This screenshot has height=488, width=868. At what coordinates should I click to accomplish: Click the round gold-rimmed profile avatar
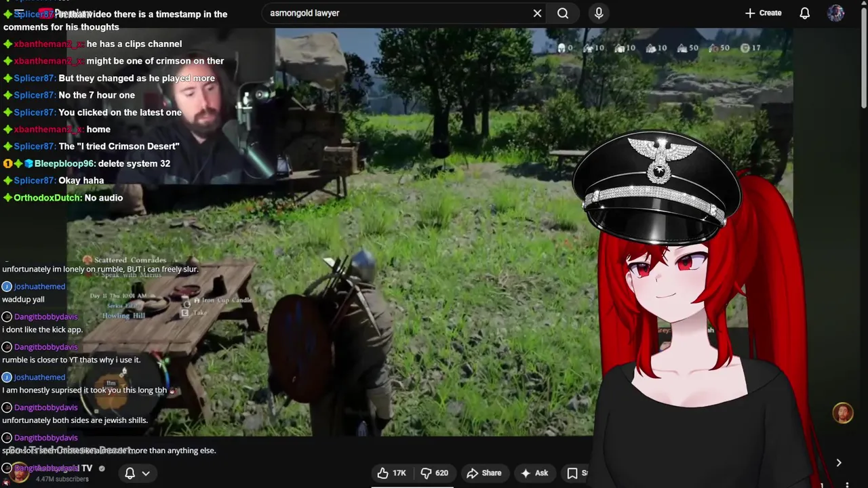(843, 413)
